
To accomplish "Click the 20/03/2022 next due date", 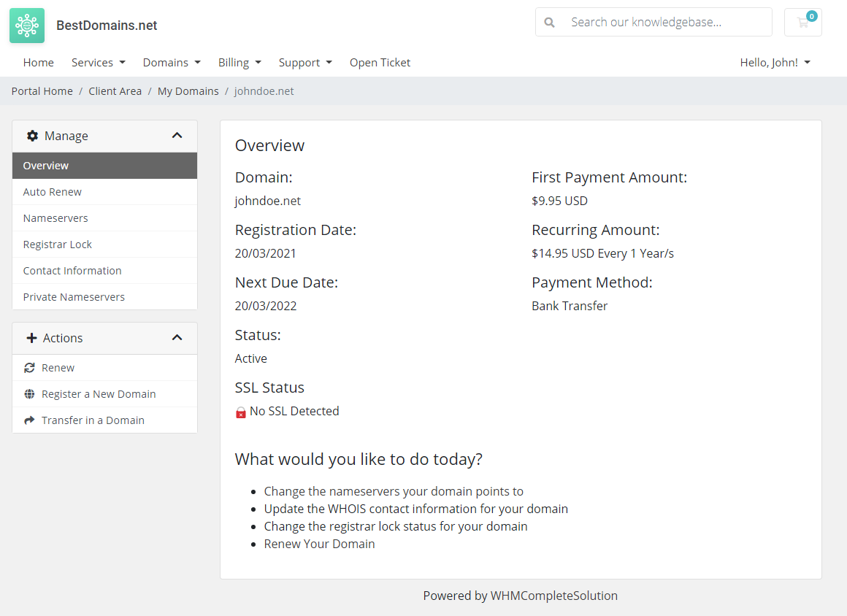I will (266, 306).
